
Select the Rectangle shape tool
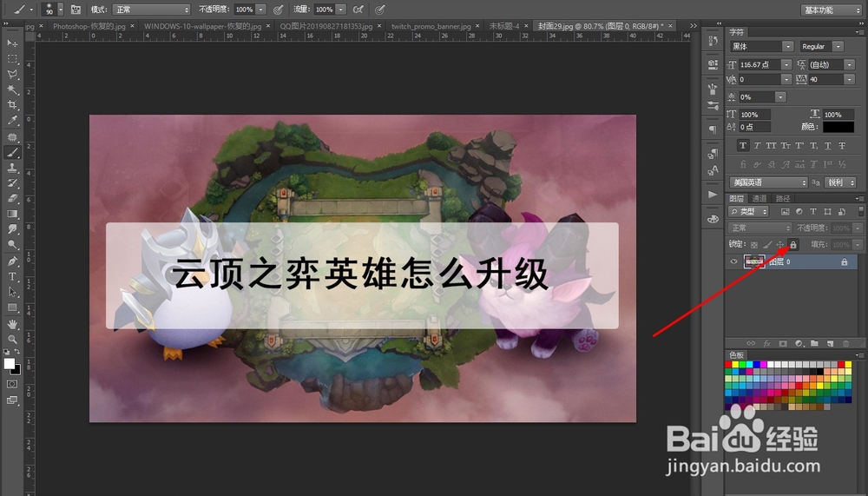click(12, 308)
